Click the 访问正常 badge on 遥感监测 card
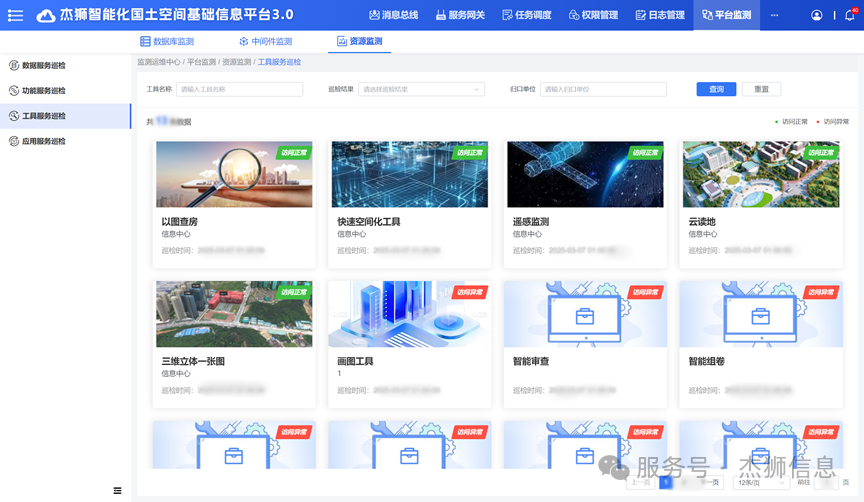The image size is (864, 502). [646, 153]
